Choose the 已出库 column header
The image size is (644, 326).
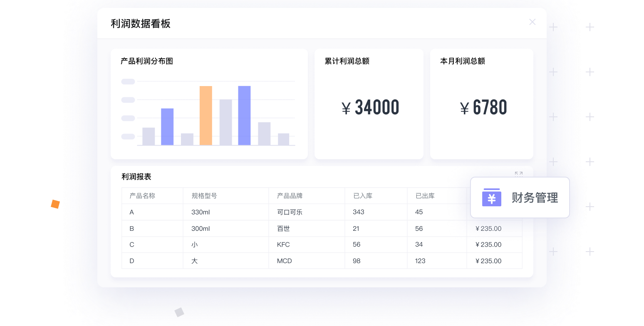point(425,196)
